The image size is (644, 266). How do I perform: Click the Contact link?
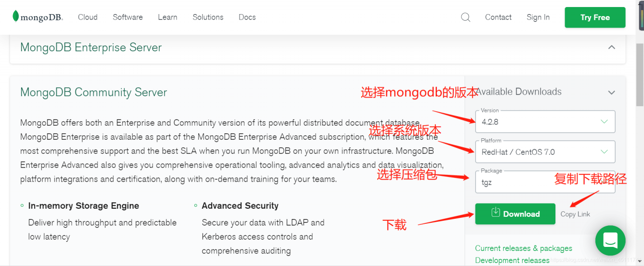tap(498, 17)
